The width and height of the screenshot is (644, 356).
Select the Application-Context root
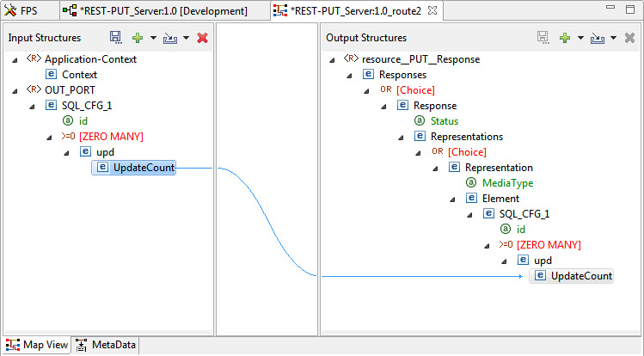[91, 59]
